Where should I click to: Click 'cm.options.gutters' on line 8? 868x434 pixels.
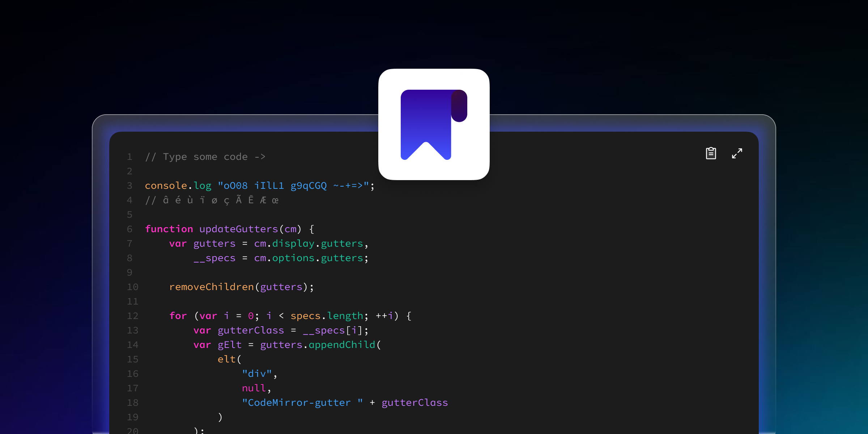click(309, 258)
